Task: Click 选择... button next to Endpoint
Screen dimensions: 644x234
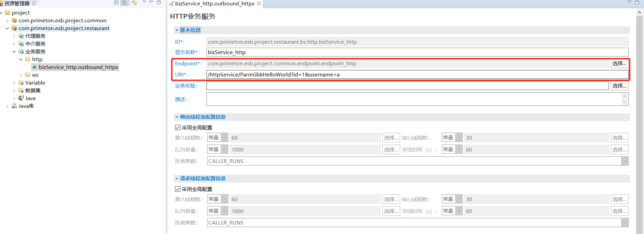Action: point(619,64)
